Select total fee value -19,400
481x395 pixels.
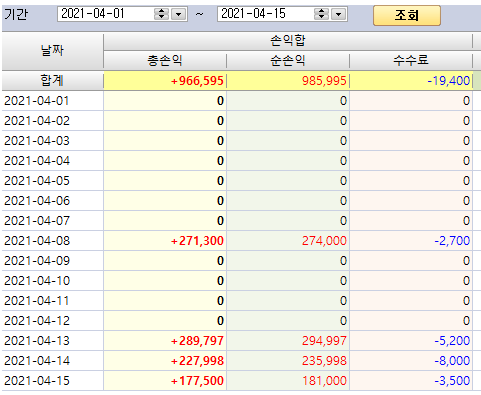[x=411, y=81]
